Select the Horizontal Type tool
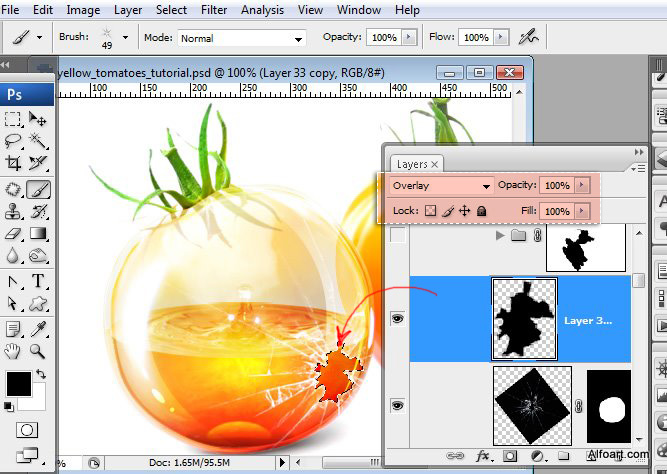This screenshot has width=667, height=474. click(x=39, y=281)
